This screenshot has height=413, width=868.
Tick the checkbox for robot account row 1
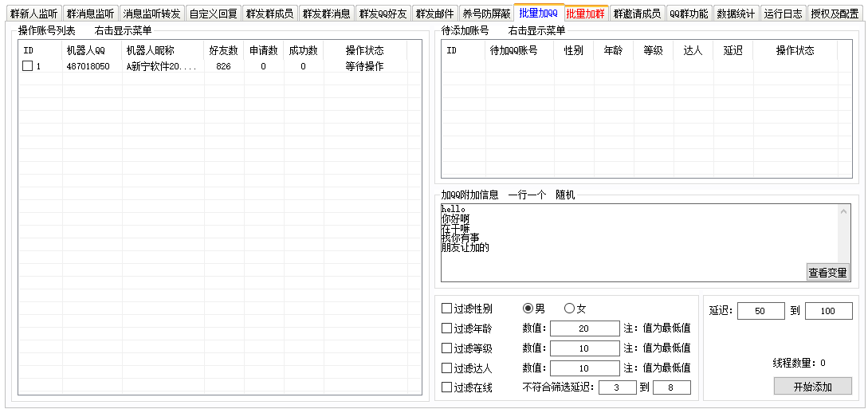click(28, 66)
